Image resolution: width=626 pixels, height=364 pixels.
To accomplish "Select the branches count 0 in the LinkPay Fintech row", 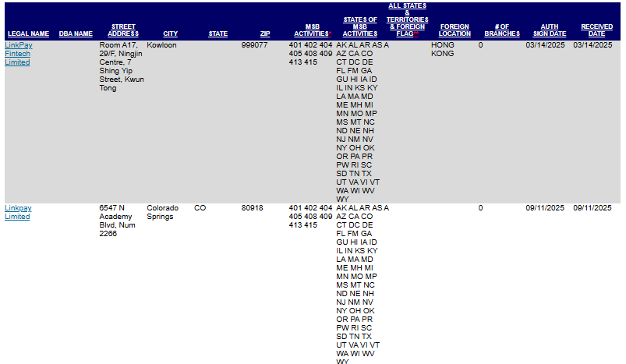I will (x=481, y=45).
